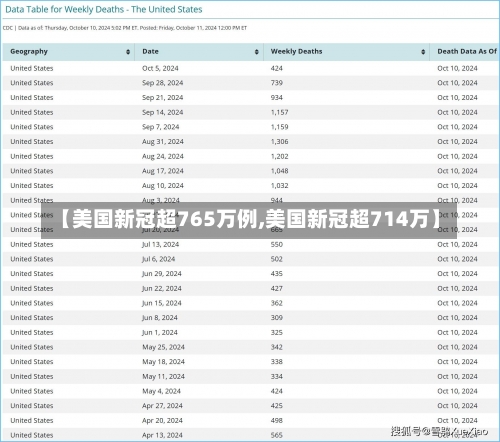Select the Jun 8, 2024 date cell
The image size is (500, 442).
coord(160,318)
